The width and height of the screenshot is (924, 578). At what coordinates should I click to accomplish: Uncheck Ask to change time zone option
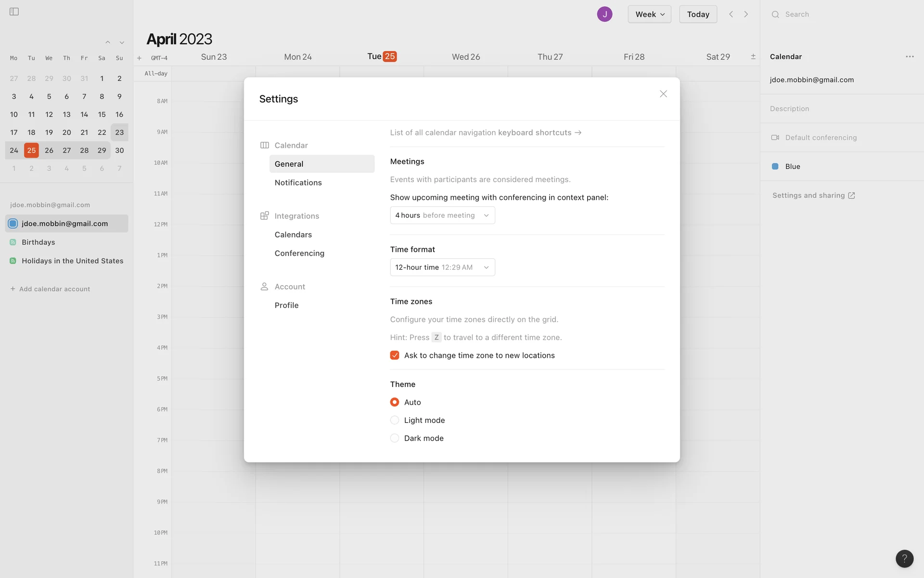coord(395,355)
